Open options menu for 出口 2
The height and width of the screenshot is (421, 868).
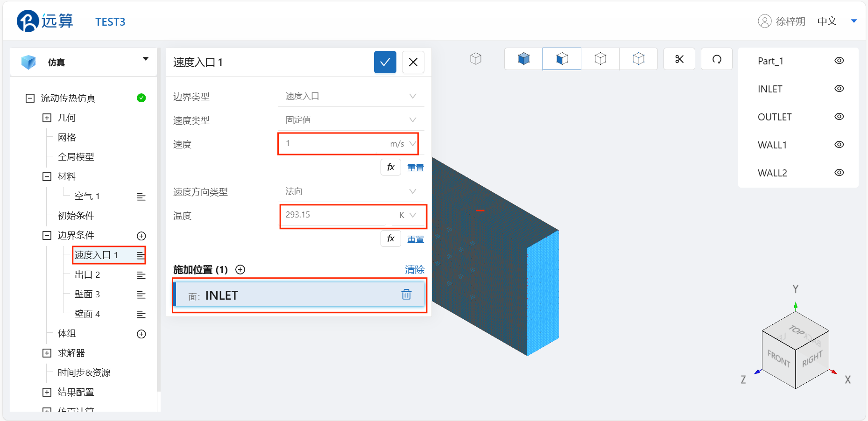(141, 275)
